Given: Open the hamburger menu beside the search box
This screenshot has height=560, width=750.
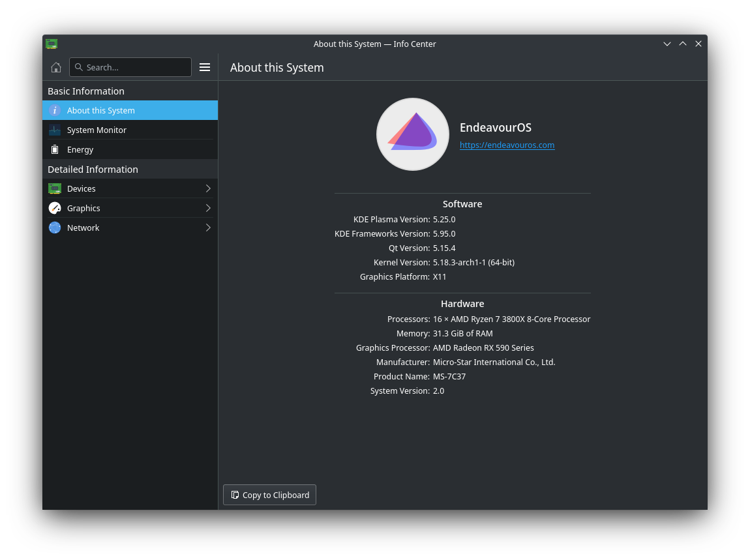Looking at the screenshot, I should (205, 67).
